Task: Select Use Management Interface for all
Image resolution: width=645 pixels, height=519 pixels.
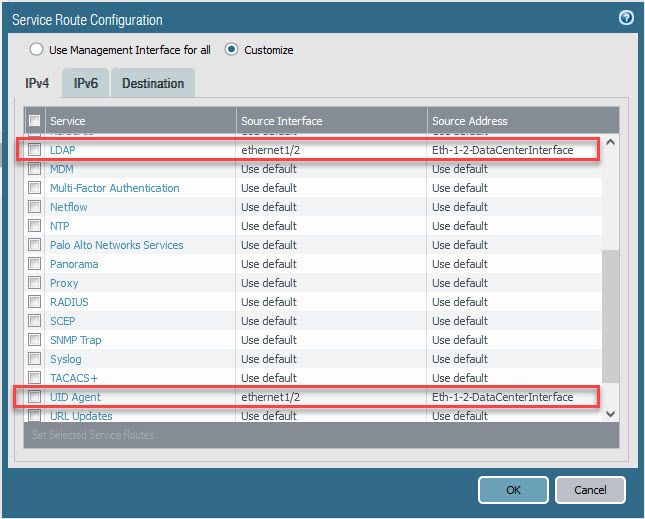Action: tap(37, 49)
